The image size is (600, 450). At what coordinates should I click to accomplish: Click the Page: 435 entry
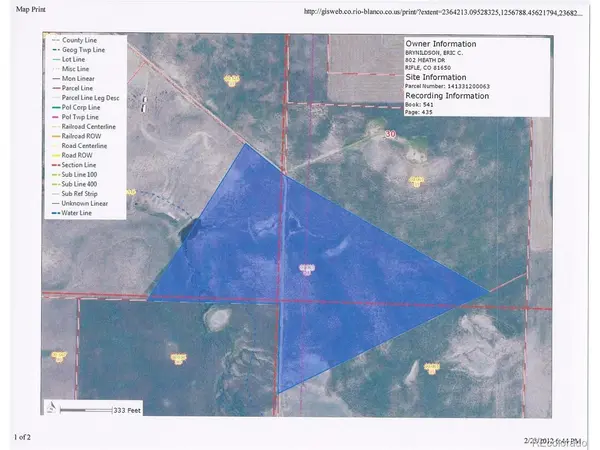click(419, 112)
